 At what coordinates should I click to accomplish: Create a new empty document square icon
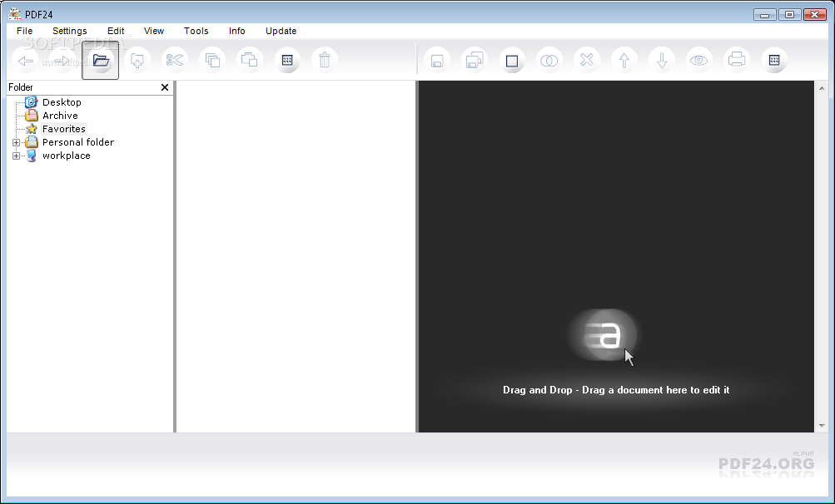pos(512,60)
